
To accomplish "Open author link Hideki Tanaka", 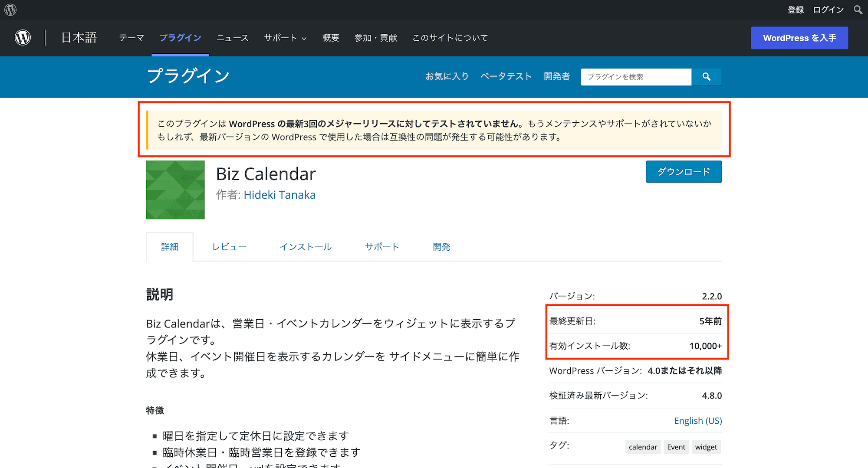I will tap(279, 195).
